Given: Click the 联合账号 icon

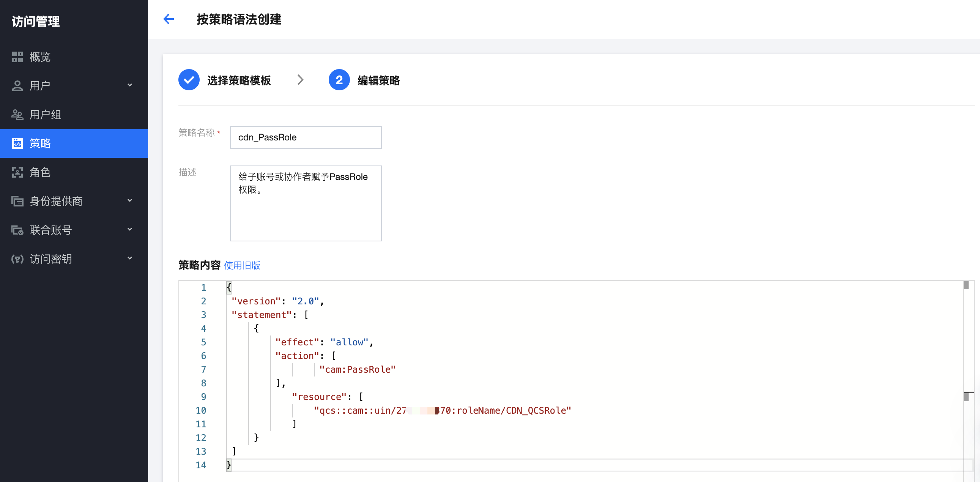Looking at the screenshot, I should (x=17, y=230).
